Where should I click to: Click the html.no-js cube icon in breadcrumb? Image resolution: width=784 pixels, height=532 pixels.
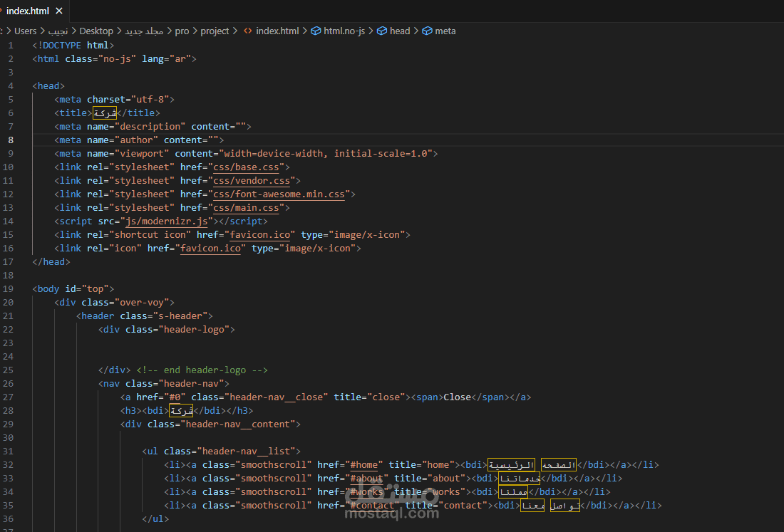click(316, 31)
